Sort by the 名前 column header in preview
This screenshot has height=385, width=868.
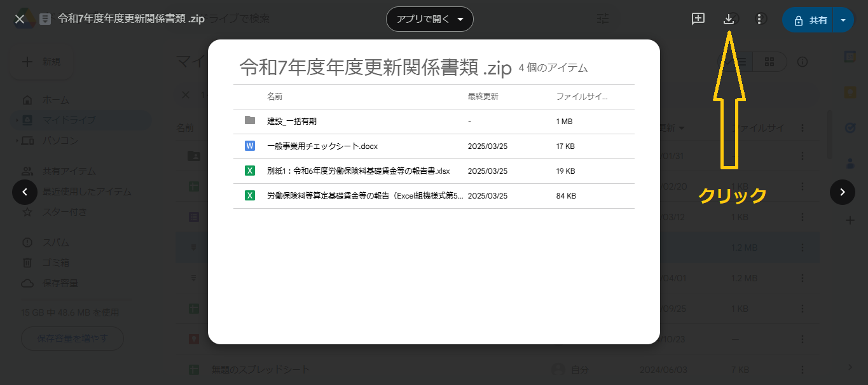click(x=275, y=97)
